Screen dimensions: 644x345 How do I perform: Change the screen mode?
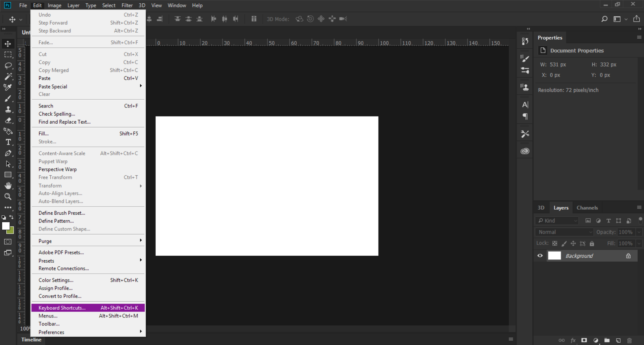pos(8,253)
